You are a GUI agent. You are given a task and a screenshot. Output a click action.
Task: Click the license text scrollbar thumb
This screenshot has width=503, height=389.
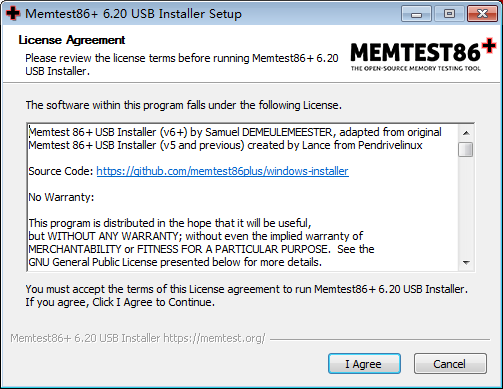click(466, 149)
